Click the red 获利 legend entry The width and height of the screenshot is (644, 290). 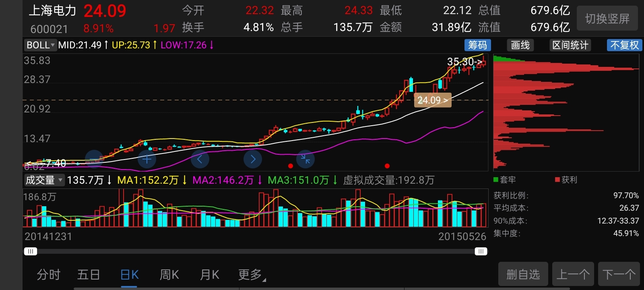coord(566,180)
